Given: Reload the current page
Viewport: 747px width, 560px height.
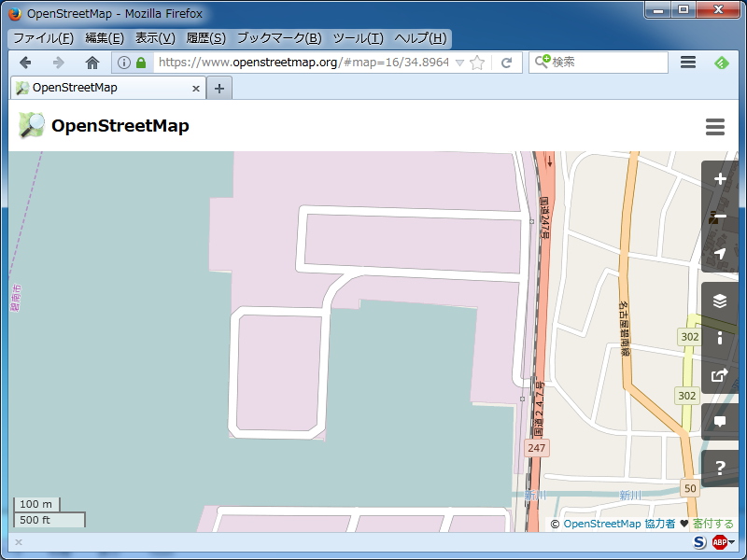Looking at the screenshot, I should [506, 63].
